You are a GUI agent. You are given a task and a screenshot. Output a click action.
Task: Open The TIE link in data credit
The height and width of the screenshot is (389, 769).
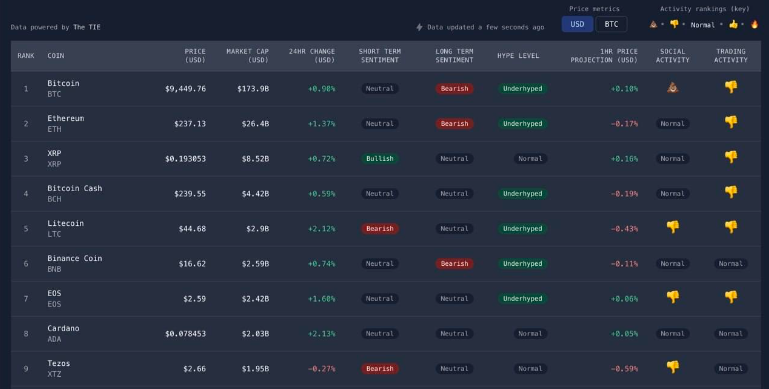[87, 27]
